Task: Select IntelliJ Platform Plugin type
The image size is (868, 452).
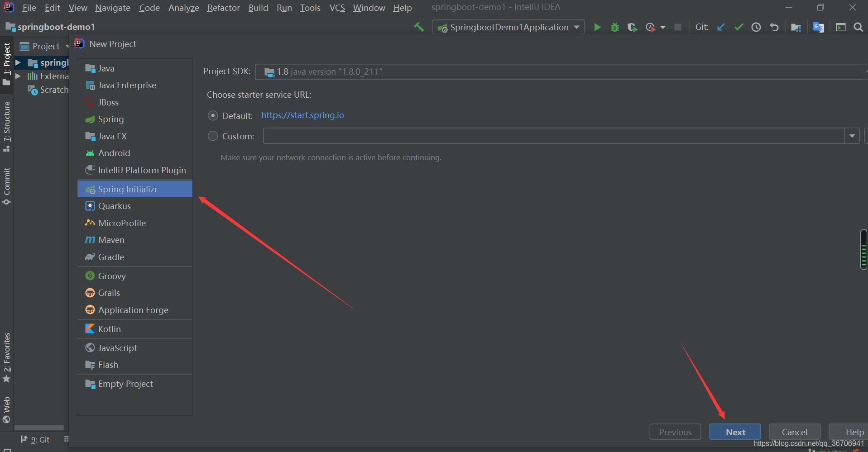Action: (x=135, y=170)
